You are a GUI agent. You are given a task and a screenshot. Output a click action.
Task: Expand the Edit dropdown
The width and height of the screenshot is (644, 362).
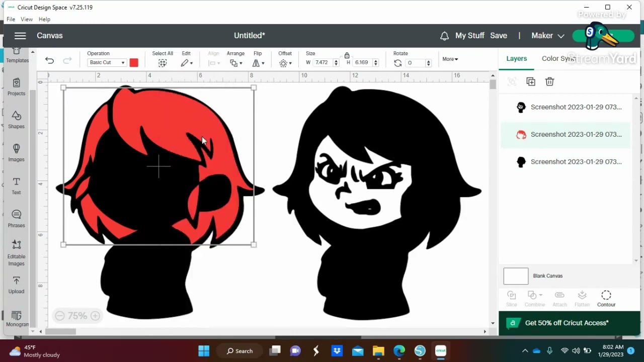[x=187, y=63]
